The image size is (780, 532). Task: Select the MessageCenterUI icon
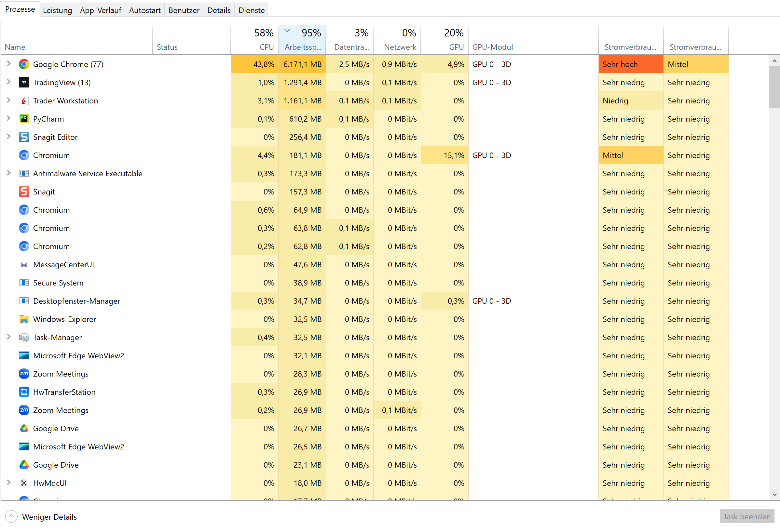[x=24, y=265]
